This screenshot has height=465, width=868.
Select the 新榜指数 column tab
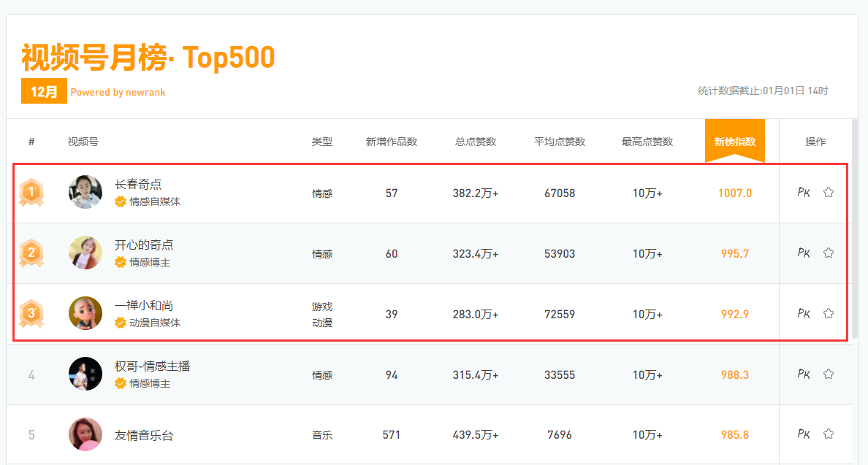[734, 142]
